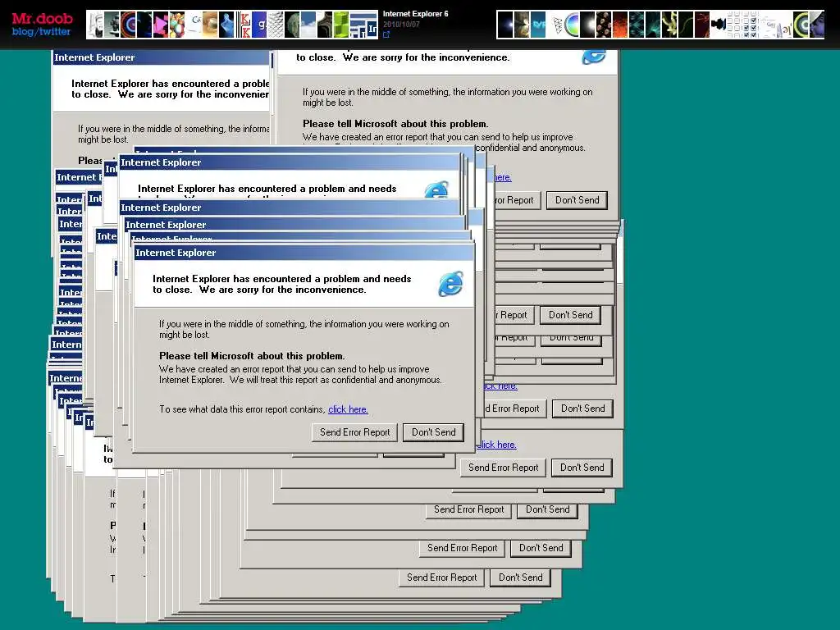Image resolution: width=840 pixels, height=630 pixels.
Task: Open the gray cubes thumbnail
Action: (112, 25)
